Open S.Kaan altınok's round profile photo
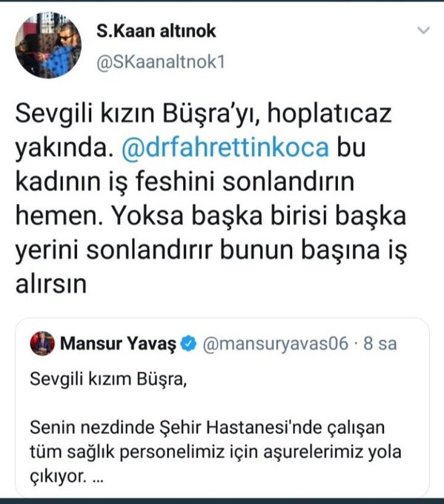Viewport: 444px width, 504px height. click(x=48, y=45)
